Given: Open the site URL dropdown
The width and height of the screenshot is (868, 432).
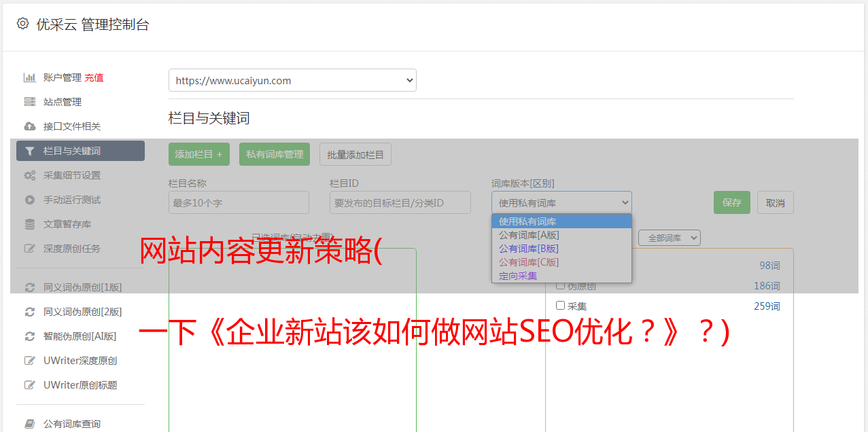Looking at the screenshot, I should click(292, 80).
